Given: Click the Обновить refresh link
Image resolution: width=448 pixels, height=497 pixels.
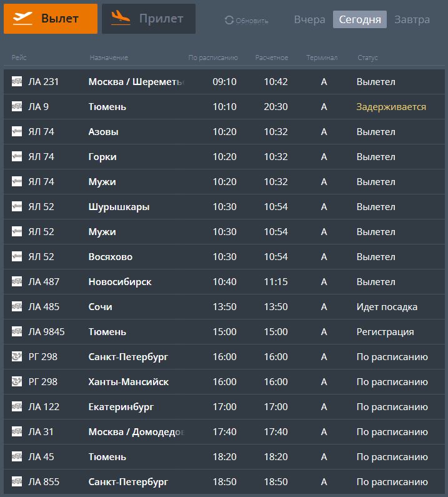Looking at the screenshot, I should tap(252, 21).
